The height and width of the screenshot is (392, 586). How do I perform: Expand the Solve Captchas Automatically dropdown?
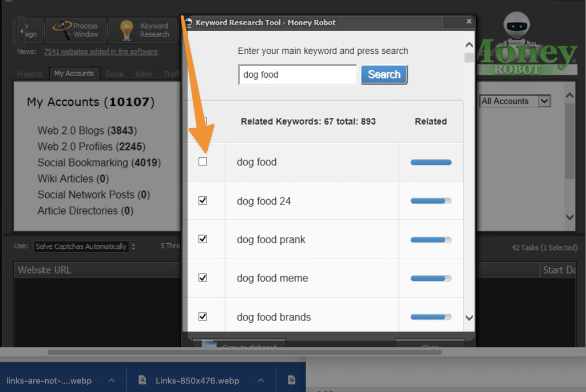pos(86,247)
